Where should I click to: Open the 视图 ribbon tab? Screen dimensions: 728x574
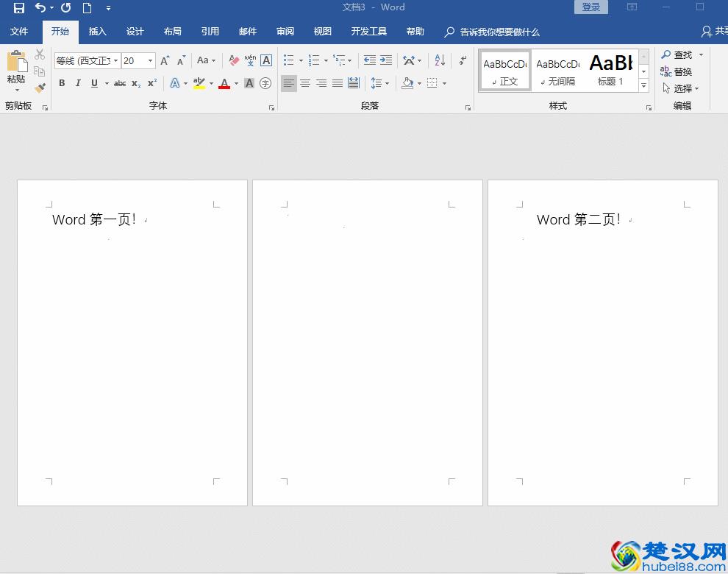pos(322,32)
